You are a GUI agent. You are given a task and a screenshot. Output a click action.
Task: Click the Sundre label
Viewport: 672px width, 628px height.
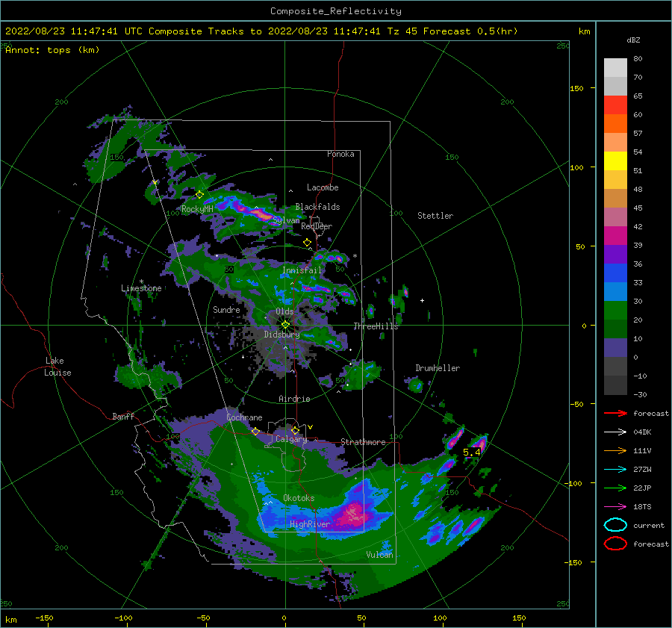(226, 309)
